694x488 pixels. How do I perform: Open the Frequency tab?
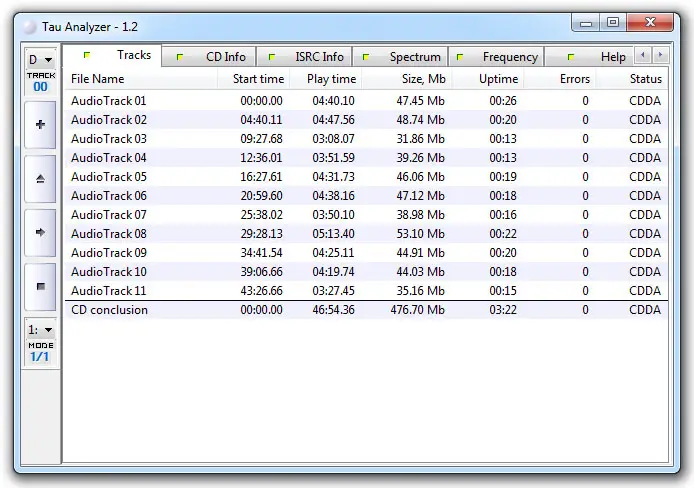[x=496, y=57]
